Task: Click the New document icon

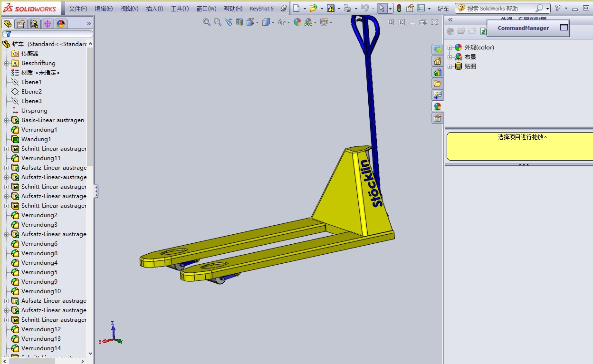Action: point(296,8)
